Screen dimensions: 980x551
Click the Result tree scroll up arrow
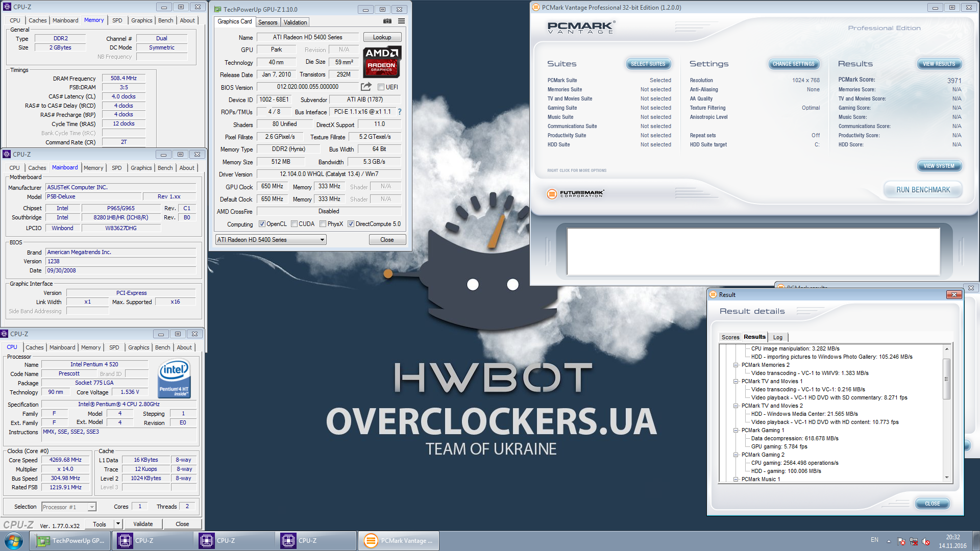(x=946, y=348)
